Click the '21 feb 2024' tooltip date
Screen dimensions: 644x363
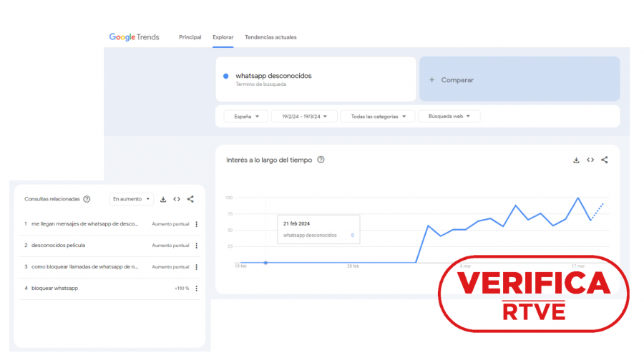(296, 223)
